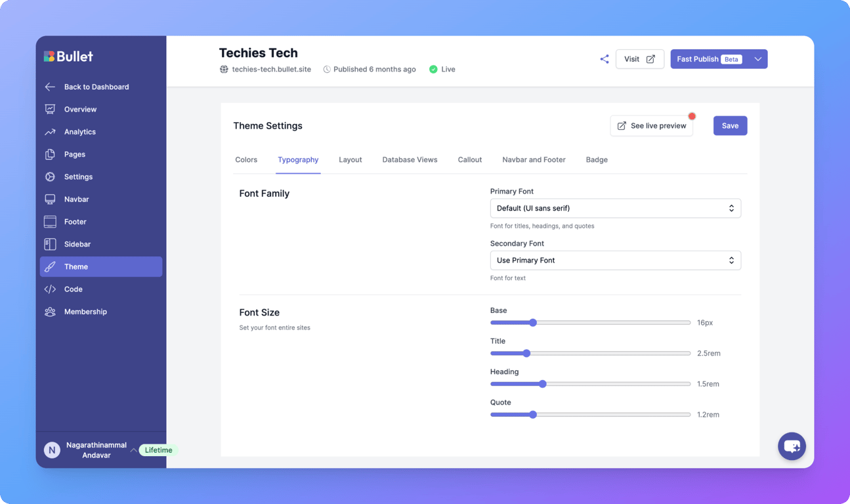Screen dimensions: 850x504
Task: Switch to the Layout tab
Action: pos(351,159)
